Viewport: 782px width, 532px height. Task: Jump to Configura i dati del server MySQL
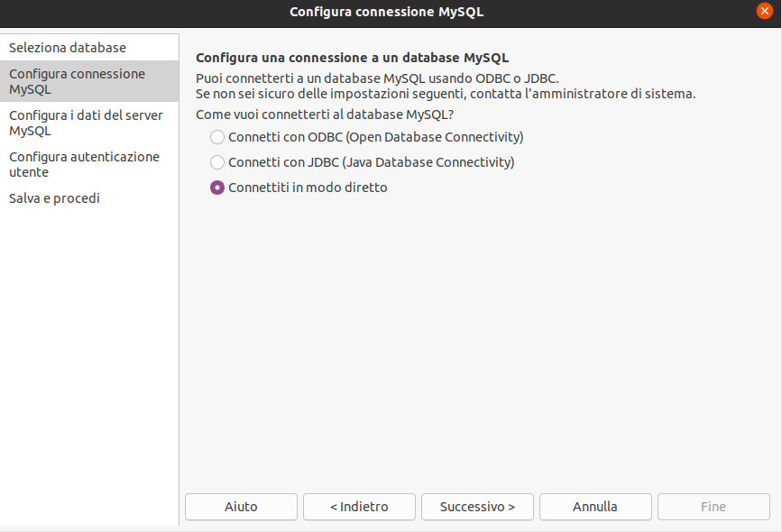click(x=89, y=123)
